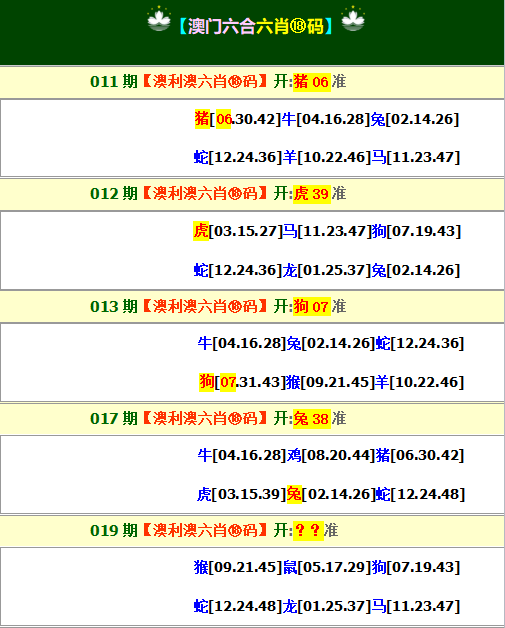Screen dimensions: 505x628
Task: Click 兔[02.14.26] in the period 012 picks
Action: 416,270
